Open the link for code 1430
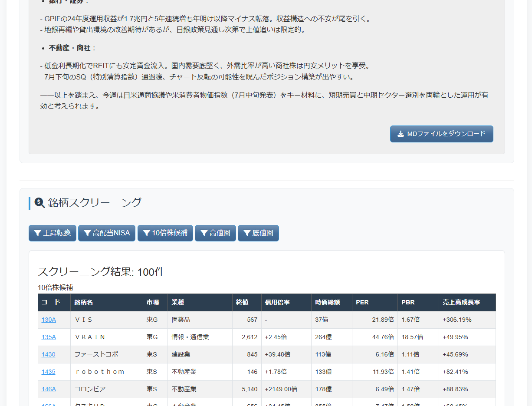532x406 pixels. click(x=48, y=354)
